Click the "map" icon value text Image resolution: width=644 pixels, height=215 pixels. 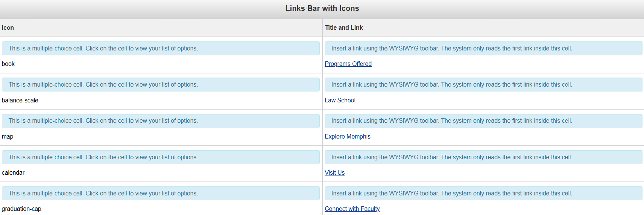point(8,137)
